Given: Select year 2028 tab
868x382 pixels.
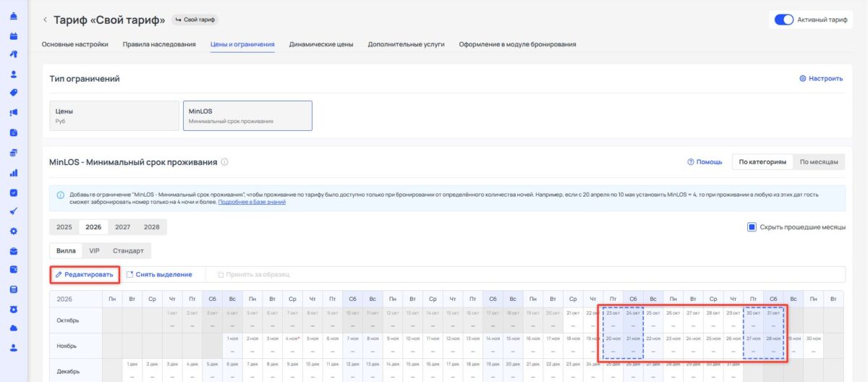Looking at the screenshot, I should (151, 227).
